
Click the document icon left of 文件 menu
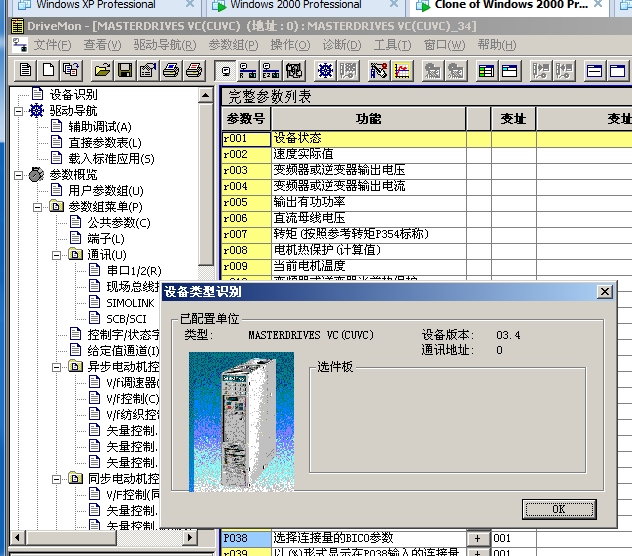pos(20,45)
